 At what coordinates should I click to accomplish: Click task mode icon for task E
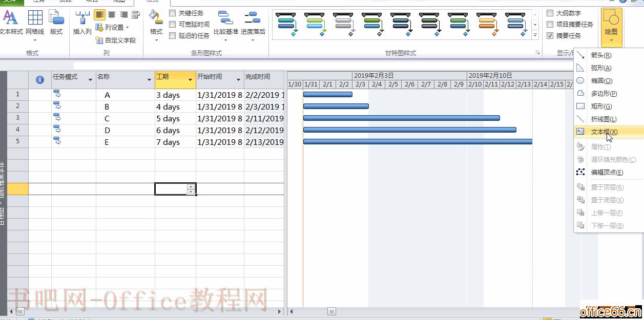[x=57, y=141]
